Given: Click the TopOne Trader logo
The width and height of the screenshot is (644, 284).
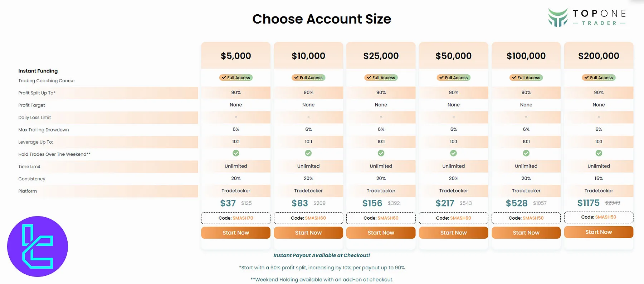Looking at the screenshot, I should coord(587,18).
